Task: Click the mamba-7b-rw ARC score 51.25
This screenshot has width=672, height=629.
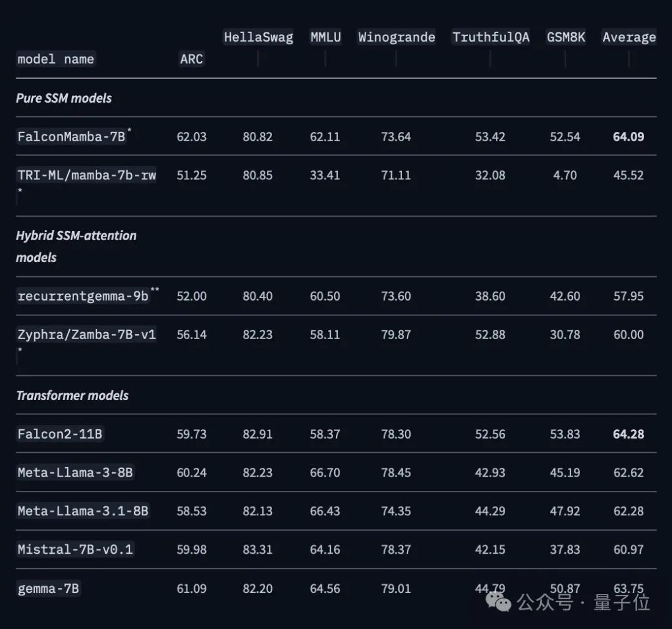Action: pos(192,175)
